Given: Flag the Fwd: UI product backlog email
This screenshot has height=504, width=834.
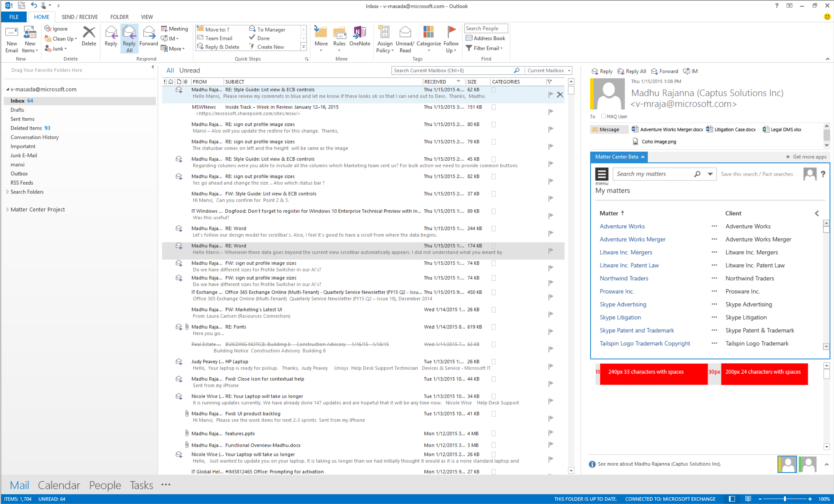Looking at the screenshot, I should point(551,418).
